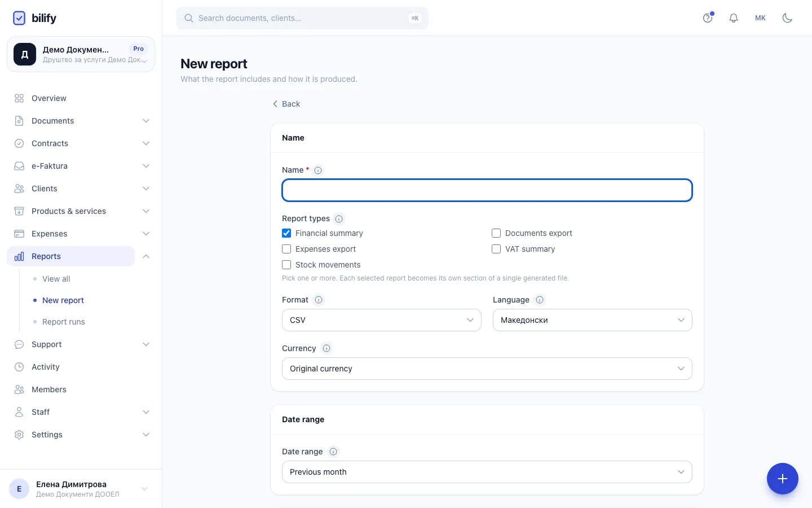Focus the report Name input field
Viewport: 812px width, 508px height.
[487, 190]
